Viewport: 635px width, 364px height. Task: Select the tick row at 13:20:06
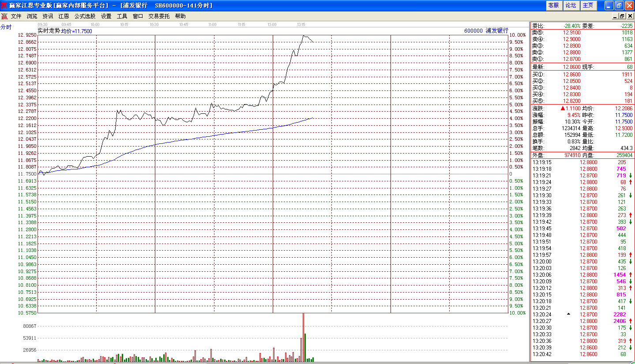[582, 275]
